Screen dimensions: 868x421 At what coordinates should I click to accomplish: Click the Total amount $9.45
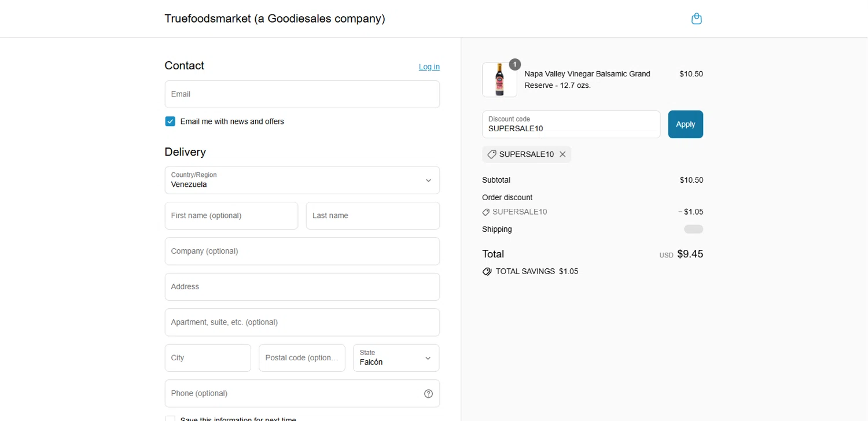click(690, 254)
